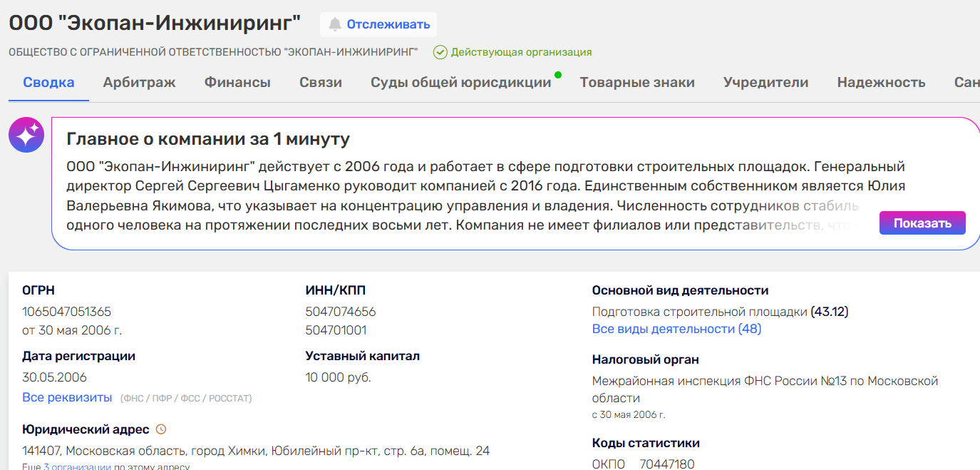Viewport: 980px width, 470px height.
Task: Click the Коды статистики heading
Action: [x=646, y=443]
